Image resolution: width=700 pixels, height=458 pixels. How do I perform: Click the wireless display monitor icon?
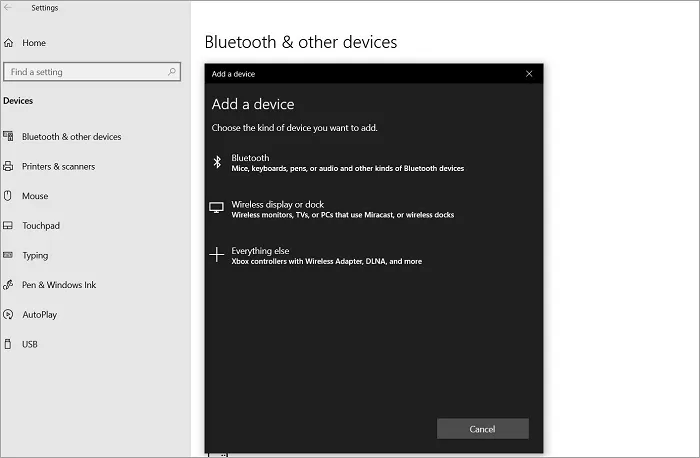[x=217, y=208]
